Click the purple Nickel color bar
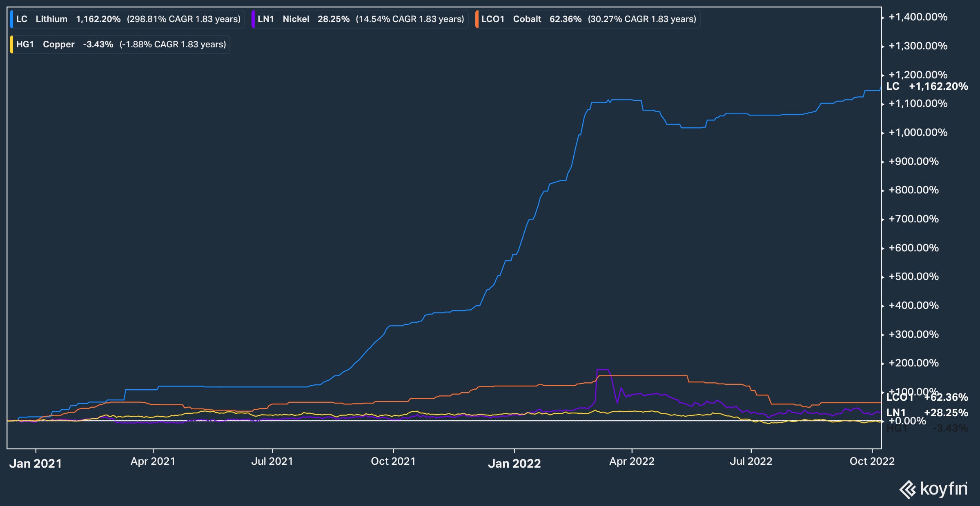The width and height of the screenshot is (980, 506). [253, 19]
